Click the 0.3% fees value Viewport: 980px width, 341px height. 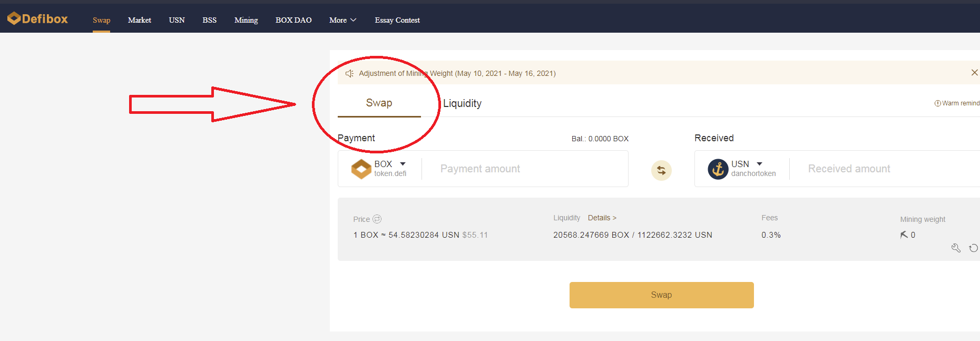pos(771,235)
